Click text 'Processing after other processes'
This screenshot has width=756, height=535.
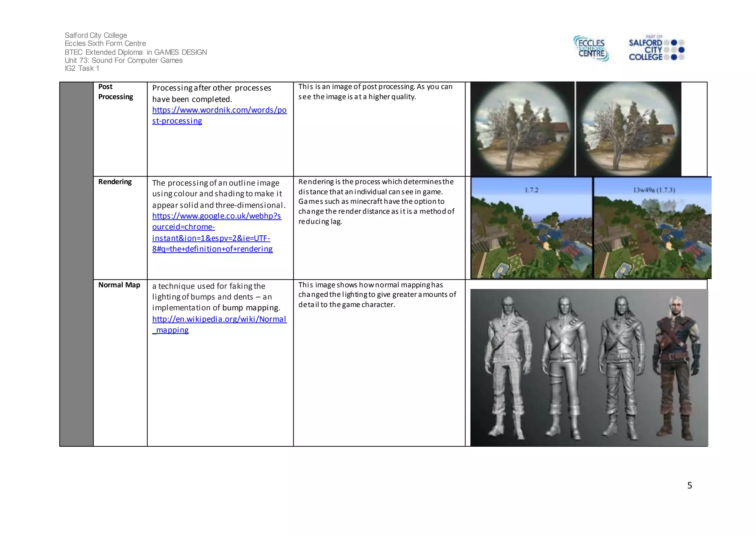(x=212, y=88)
